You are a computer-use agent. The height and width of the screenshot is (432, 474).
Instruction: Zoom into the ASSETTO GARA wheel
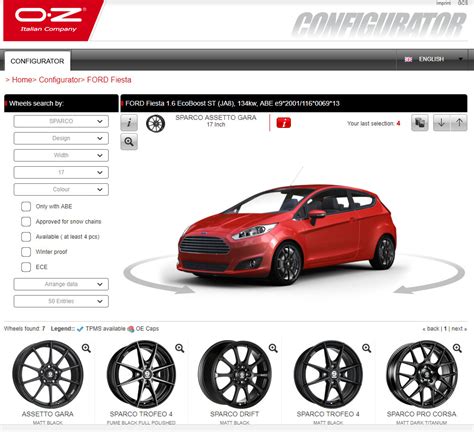click(86, 348)
